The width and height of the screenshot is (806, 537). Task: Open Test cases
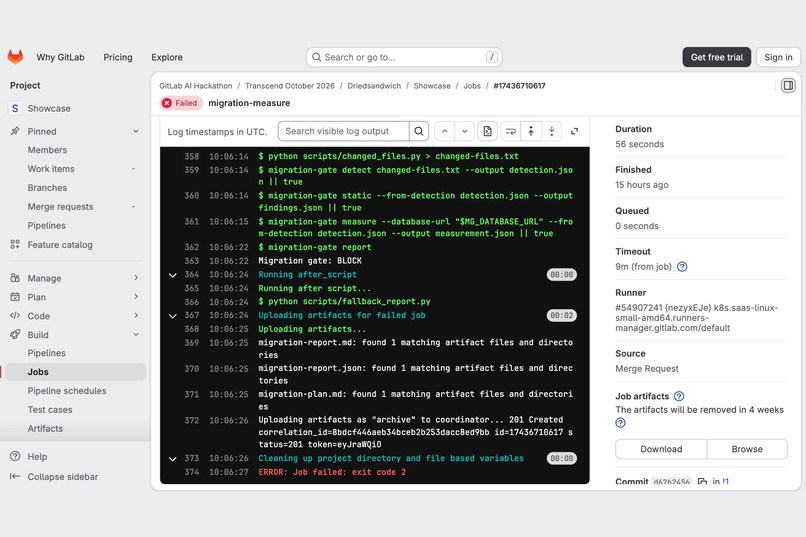pos(50,410)
